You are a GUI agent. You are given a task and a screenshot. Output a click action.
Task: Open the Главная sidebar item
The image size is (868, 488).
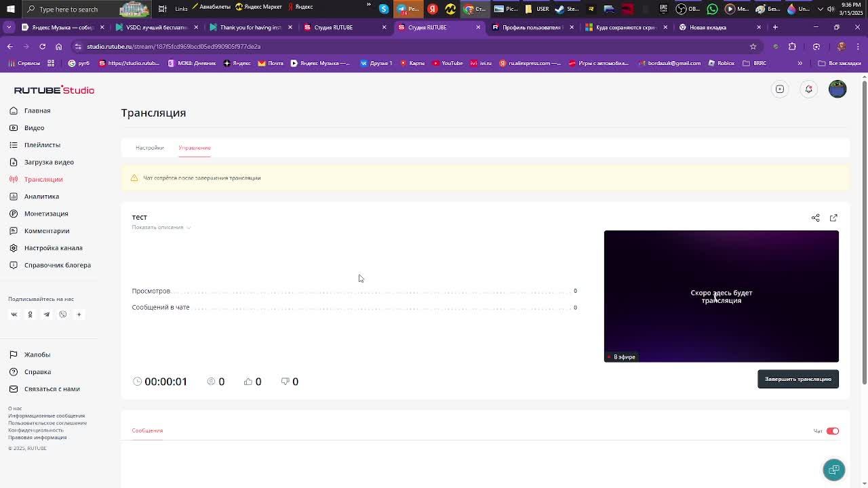point(37,110)
